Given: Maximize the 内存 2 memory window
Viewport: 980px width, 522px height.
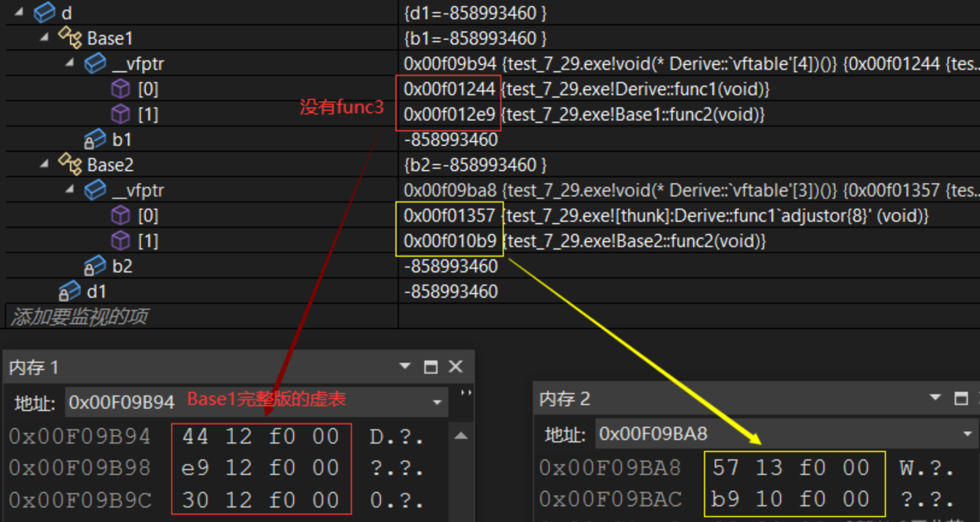Looking at the screenshot, I should pyautogui.click(x=961, y=398).
